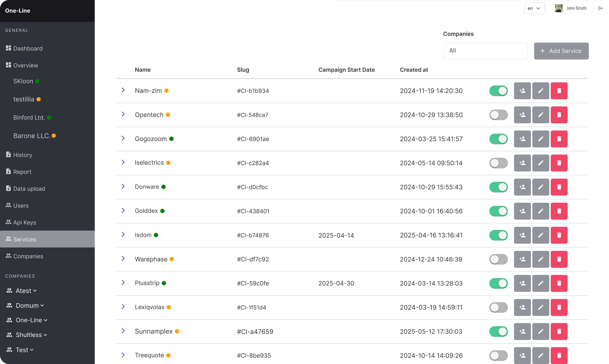Go to the Data upload page
609x364 pixels.
pos(29,189)
